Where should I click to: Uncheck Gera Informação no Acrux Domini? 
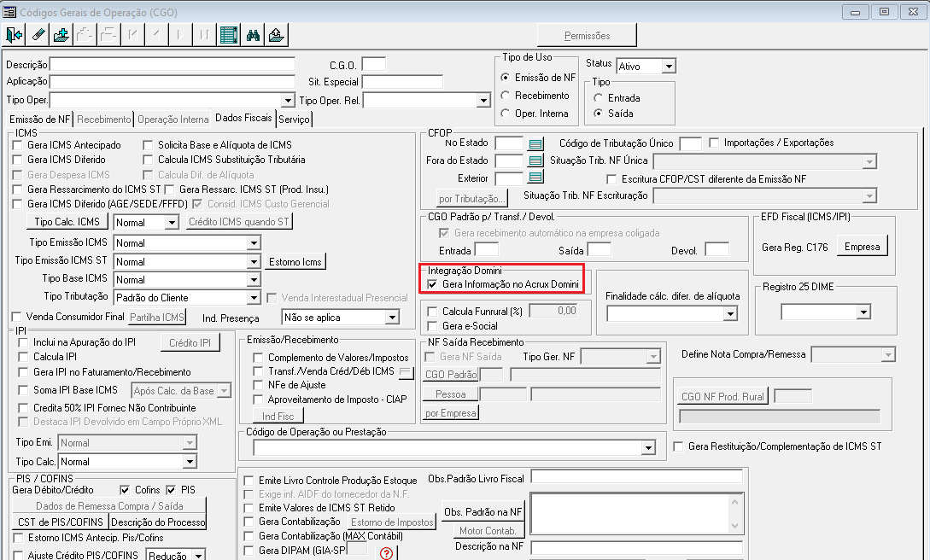pyautogui.click(x=432, y=285)
